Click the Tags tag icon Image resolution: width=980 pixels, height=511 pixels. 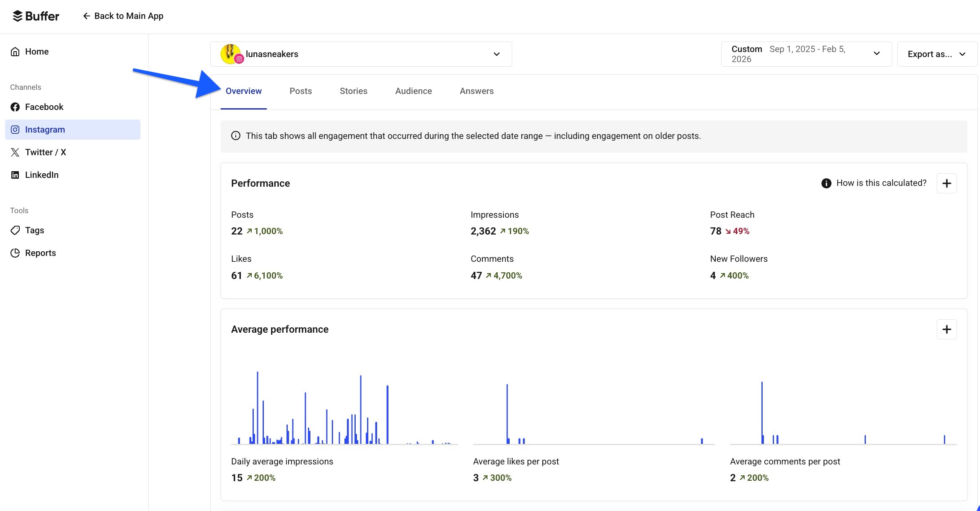(x=15, y=230)
